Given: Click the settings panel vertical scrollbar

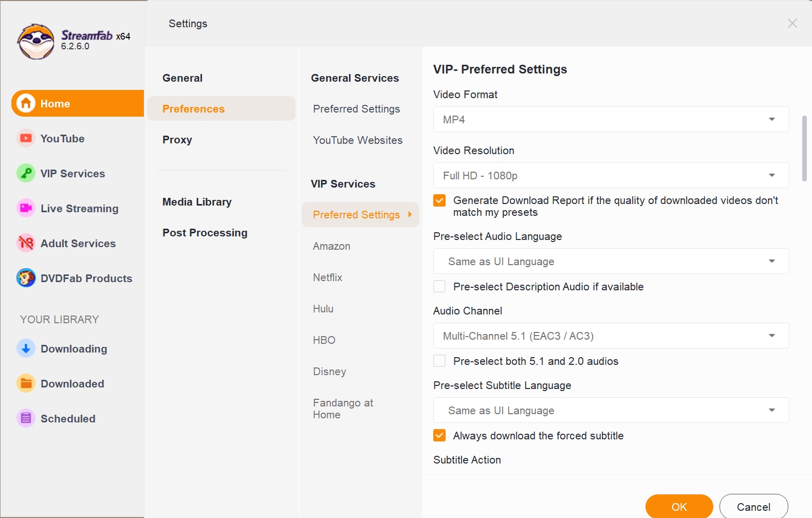Looking at the screenshot, I should [x=804, y=149].
